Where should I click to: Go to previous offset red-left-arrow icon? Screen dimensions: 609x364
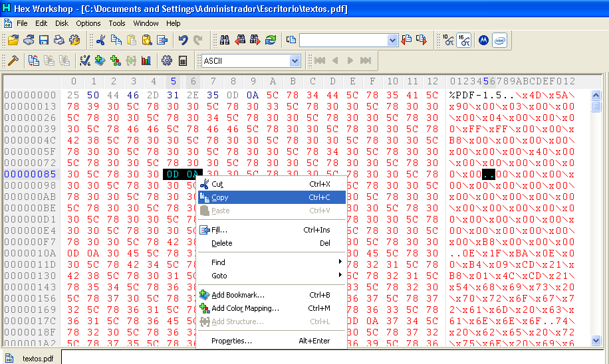click(406, 40)
